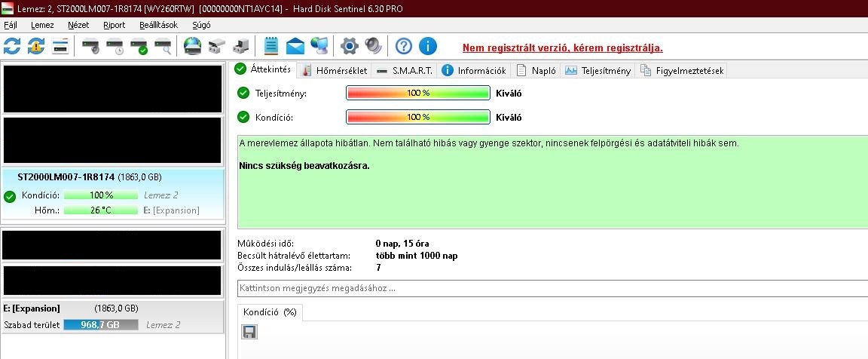Click the gray speaker sound icon

pyautogui.click(x=373, y=46)
